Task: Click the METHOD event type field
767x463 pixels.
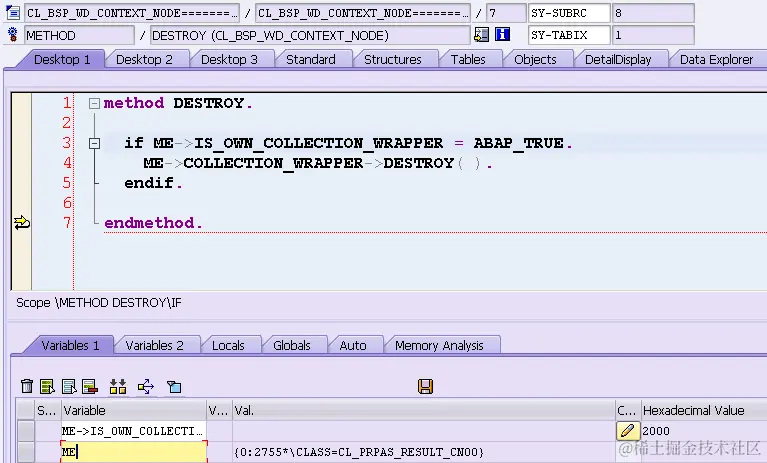Action: (79, 35)
